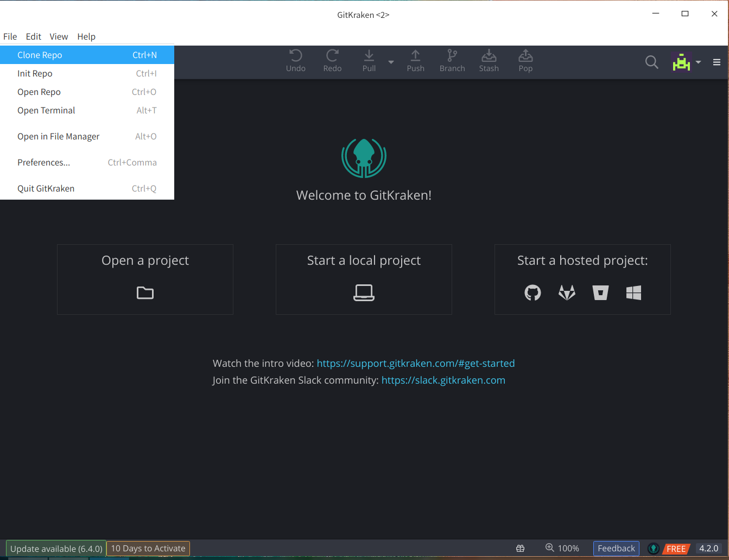The height and width of the screenshot is (560, 729).
Task: Open the hamburger menu at top right
Action: (x=717, y=62)
